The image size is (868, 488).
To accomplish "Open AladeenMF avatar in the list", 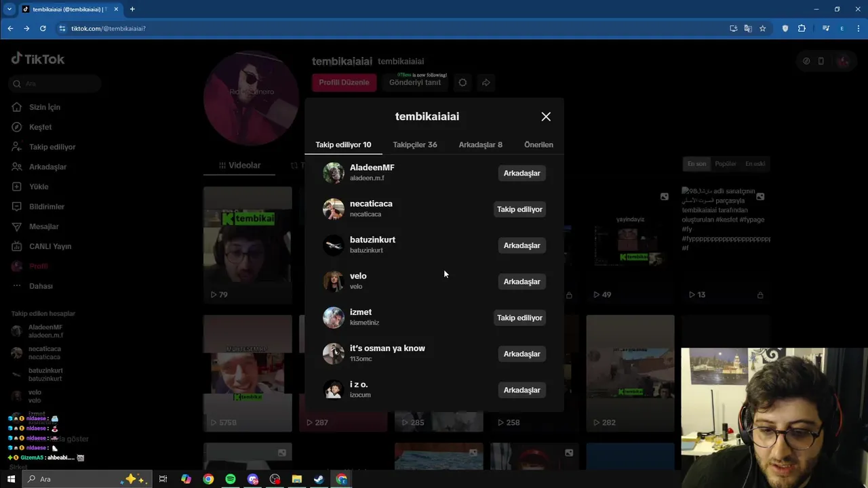I will pos(333,173).
